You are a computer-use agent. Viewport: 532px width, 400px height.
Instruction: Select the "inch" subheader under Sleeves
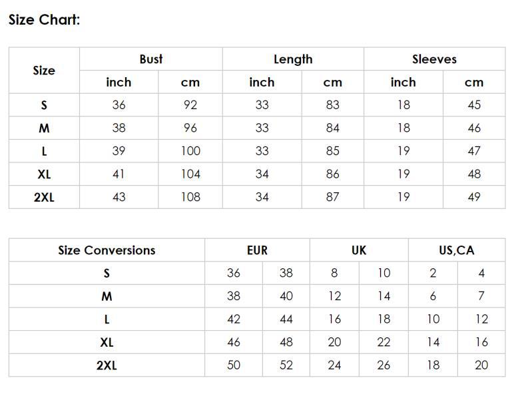pos(403,83)
